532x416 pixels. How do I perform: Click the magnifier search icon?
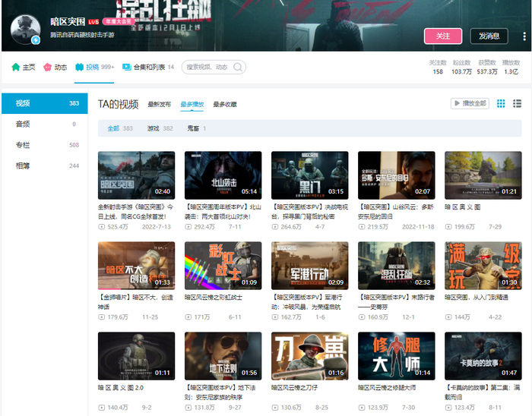click(x=238, y=67)
